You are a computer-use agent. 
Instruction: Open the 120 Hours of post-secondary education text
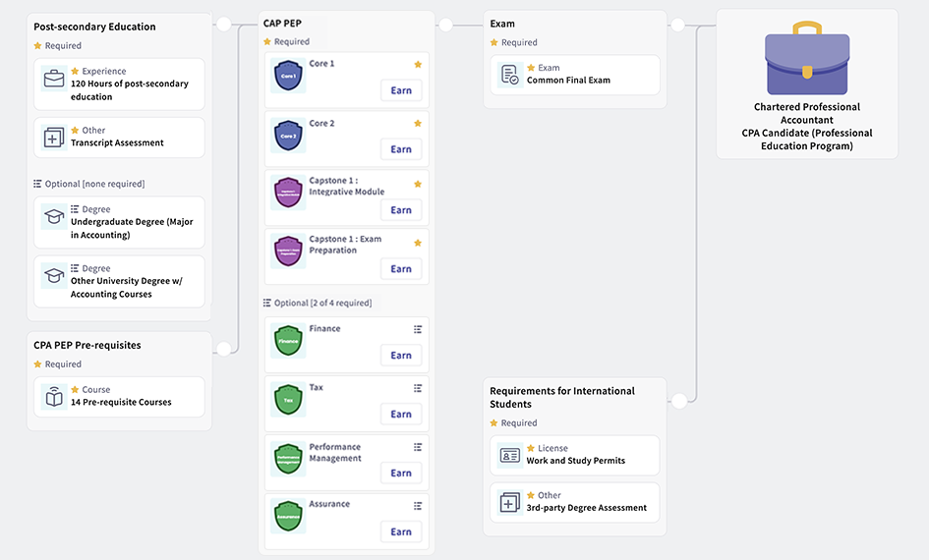130,90
